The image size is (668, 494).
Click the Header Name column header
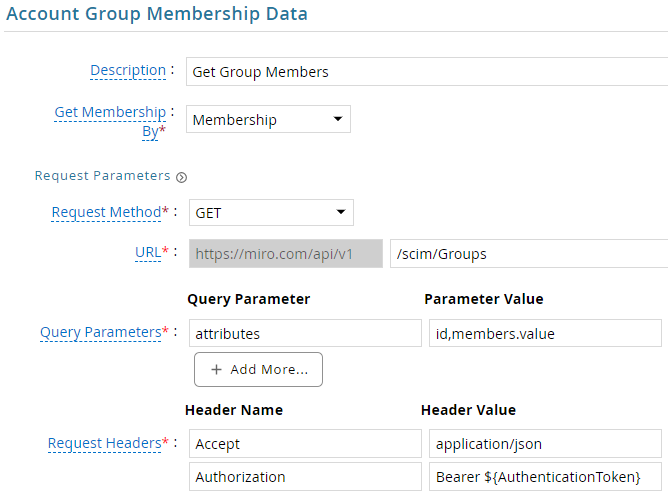pos(234,410)
